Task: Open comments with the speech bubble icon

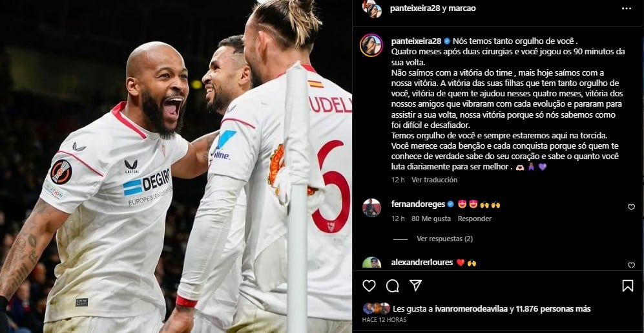Action: point(392,285)
